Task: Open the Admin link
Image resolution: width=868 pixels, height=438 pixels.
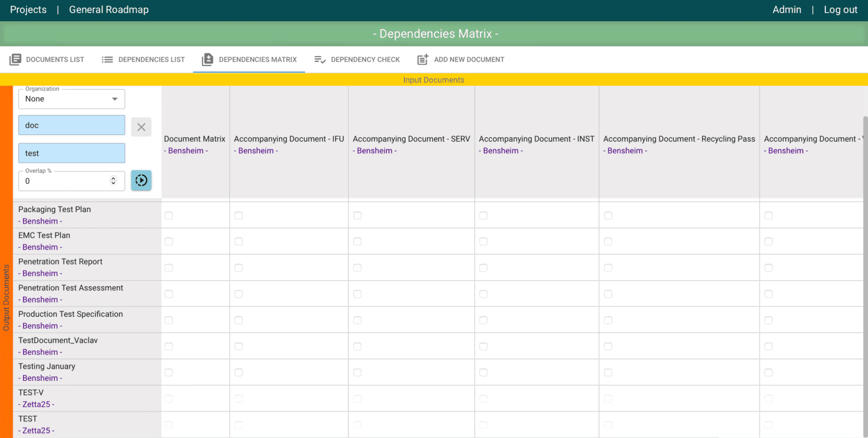Action: coord(787,10)
